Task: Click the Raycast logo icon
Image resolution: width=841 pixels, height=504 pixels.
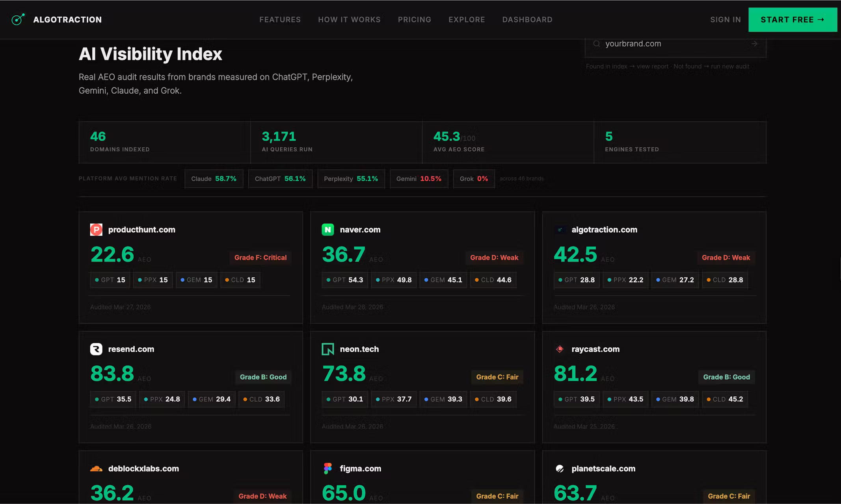Action: [x=560, y=349]
